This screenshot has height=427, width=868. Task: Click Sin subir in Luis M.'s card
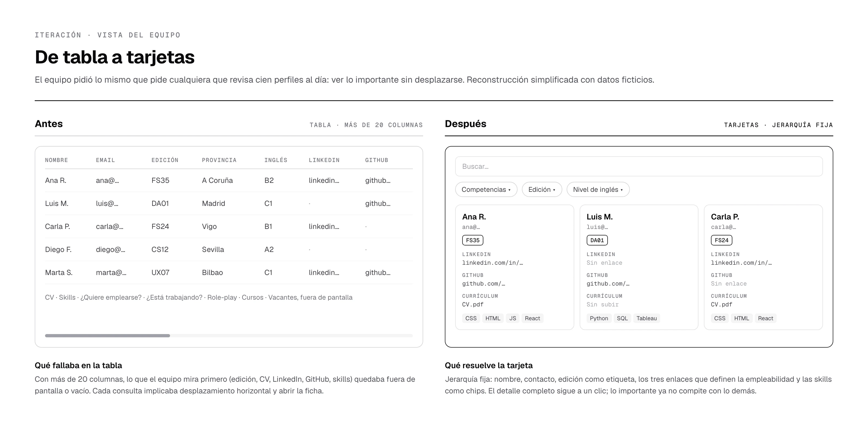pos(602,305)
